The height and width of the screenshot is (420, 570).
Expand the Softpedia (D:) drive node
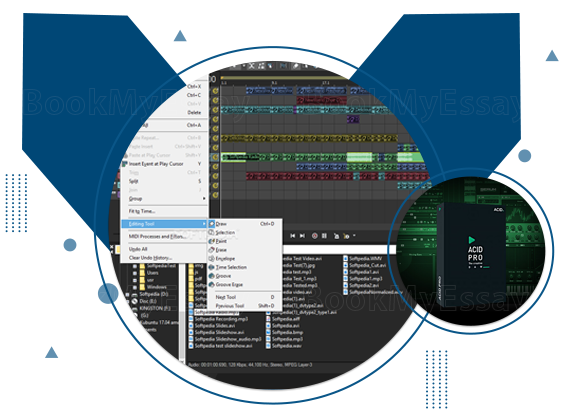coord(127,294)
